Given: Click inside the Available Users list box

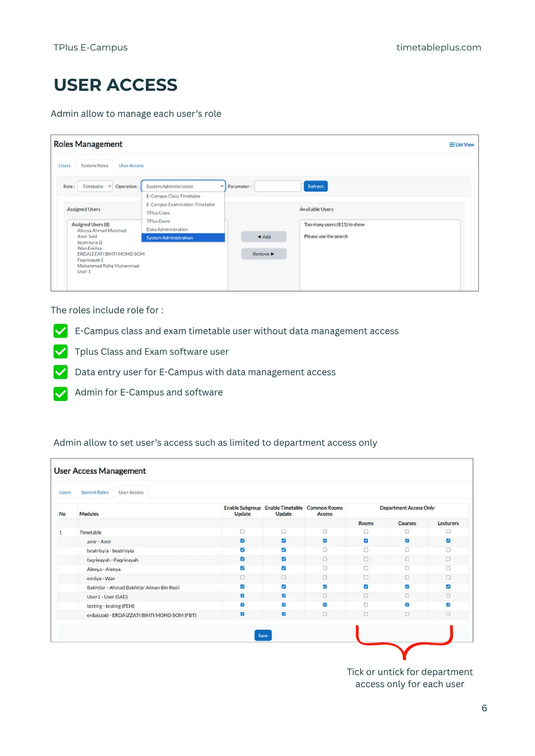Looking at the screenshot, I should click(x=380, y=255).
